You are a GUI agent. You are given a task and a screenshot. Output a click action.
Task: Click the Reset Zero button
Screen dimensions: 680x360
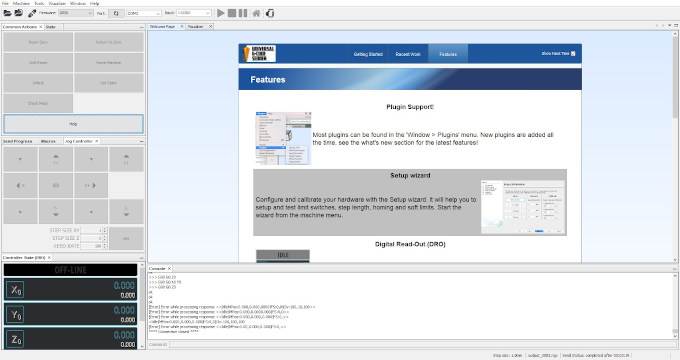click(x=38, y=42)
